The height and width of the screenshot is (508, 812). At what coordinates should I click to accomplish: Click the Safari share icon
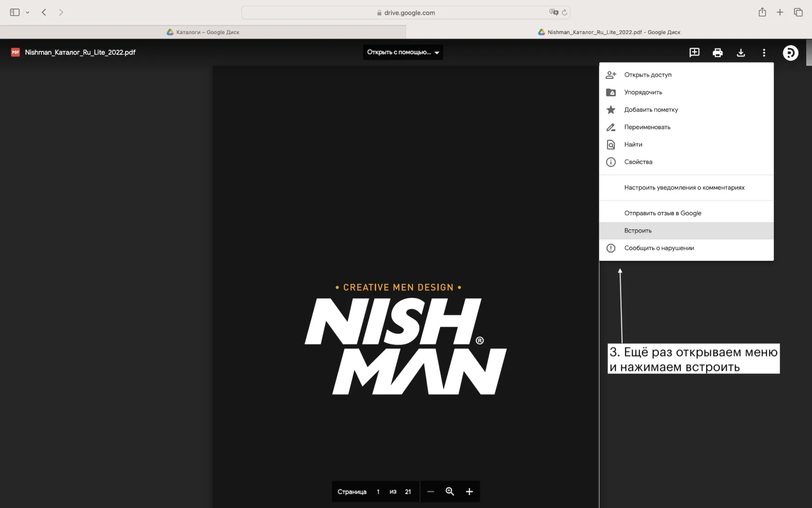click(762, 12)
